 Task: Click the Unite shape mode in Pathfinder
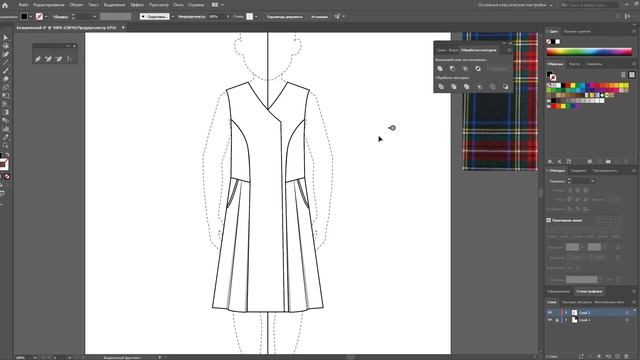pyautogui.click(x=440, y=69)
